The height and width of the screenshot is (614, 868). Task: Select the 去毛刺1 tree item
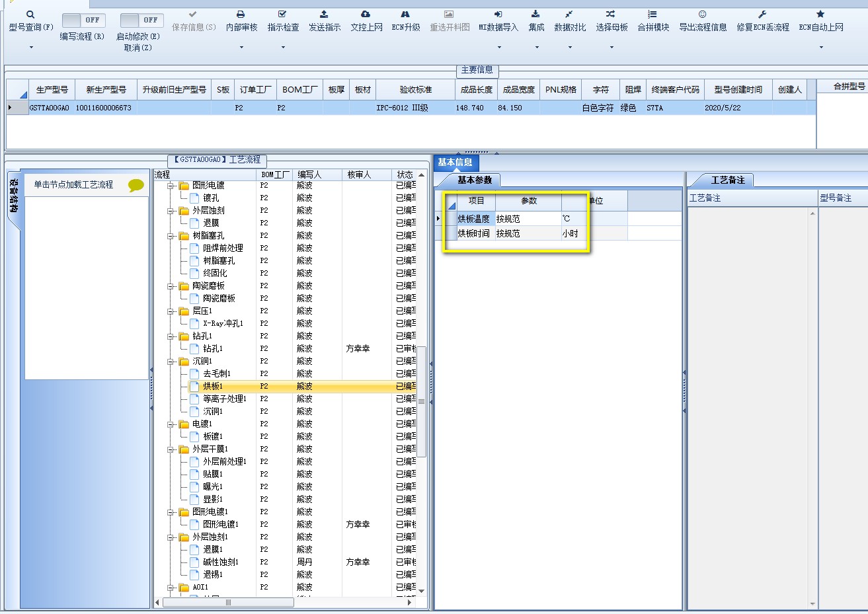coord(216,373)
